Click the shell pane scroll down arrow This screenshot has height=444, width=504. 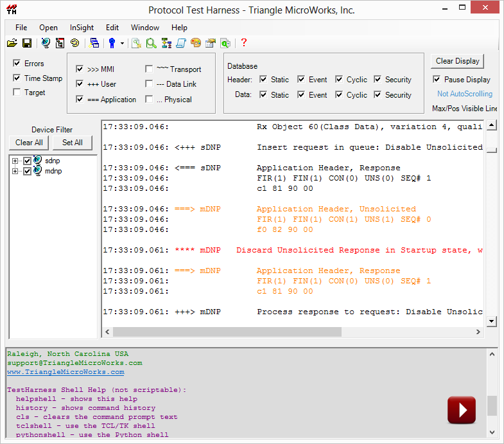pos(492,432)
